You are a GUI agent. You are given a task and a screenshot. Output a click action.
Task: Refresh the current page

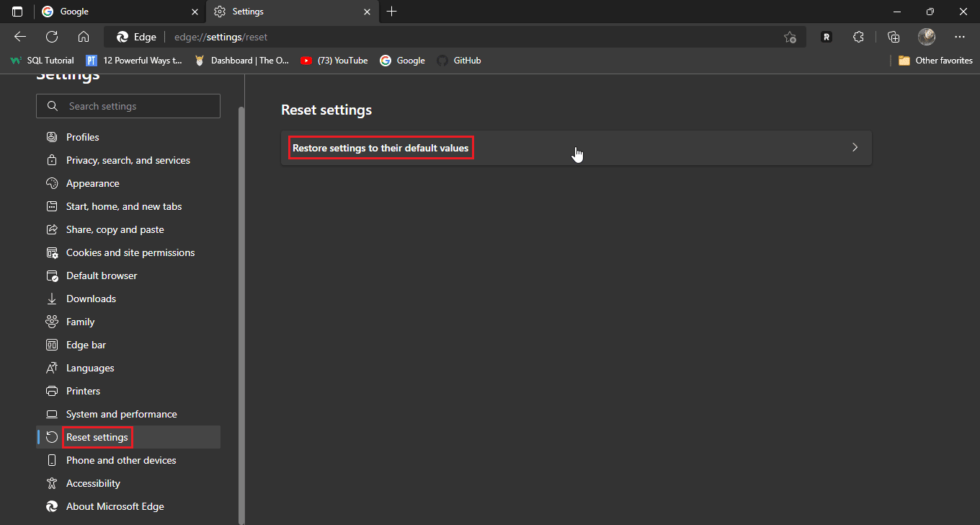(x=52, y=37)
